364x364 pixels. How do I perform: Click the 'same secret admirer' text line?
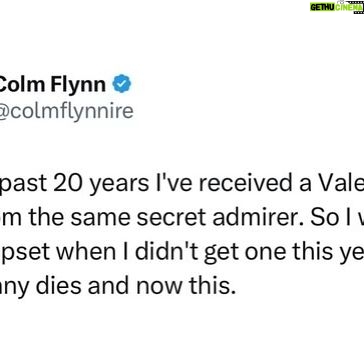tap(182, 218)
